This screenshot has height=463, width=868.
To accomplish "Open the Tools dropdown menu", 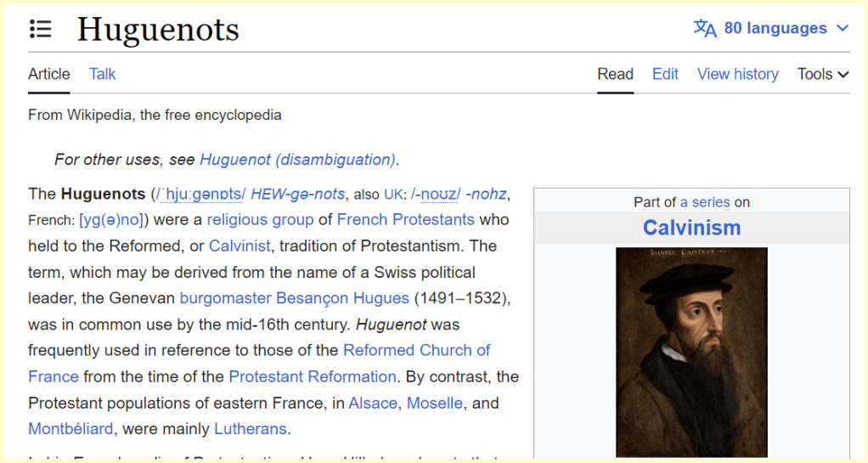I will (822, 74).
